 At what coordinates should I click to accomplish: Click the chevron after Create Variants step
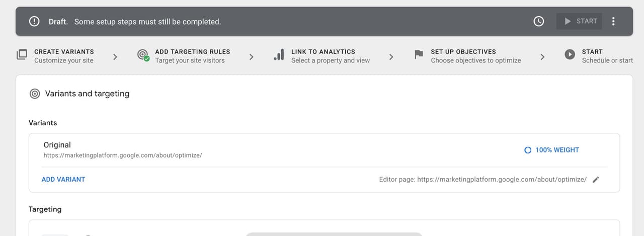(x=115, y=57)
